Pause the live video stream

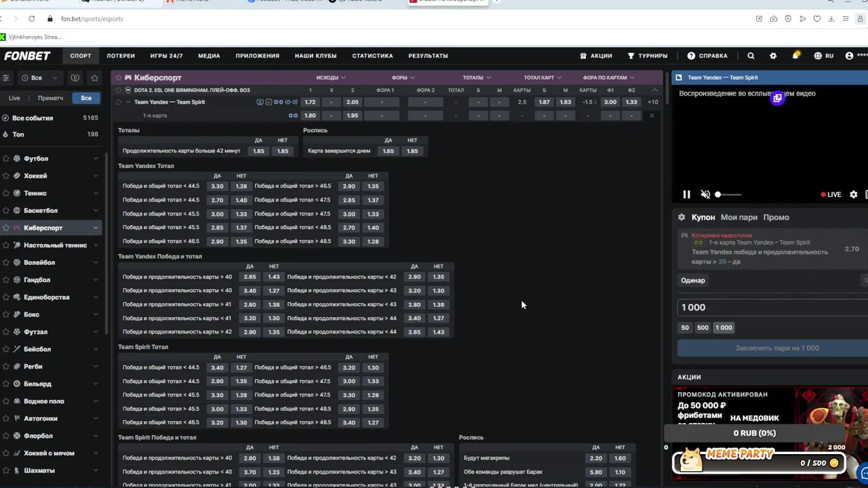point(686,195)
